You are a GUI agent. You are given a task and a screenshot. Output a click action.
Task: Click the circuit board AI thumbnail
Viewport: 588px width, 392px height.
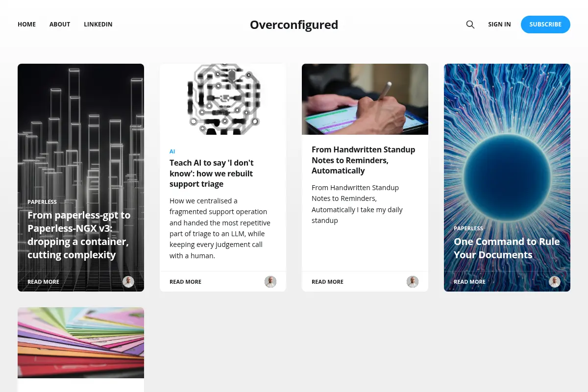tap(223, 99)
